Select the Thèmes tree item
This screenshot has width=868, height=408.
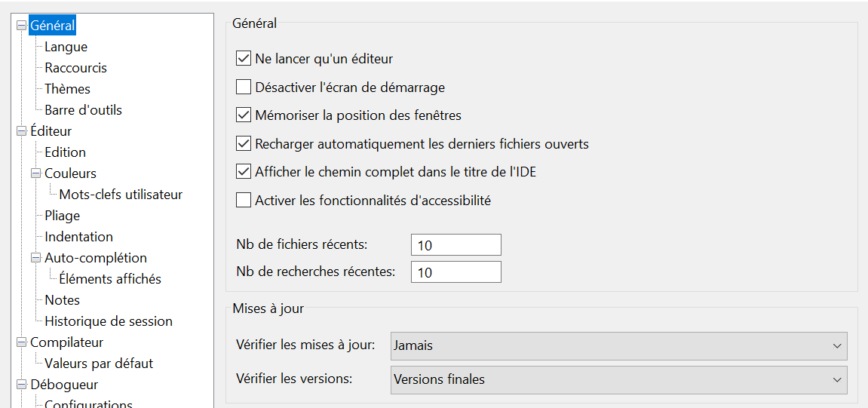coord(68,89)
